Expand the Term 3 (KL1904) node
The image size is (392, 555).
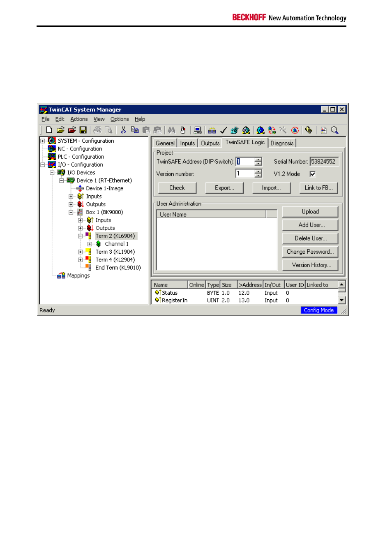point(81,252)
